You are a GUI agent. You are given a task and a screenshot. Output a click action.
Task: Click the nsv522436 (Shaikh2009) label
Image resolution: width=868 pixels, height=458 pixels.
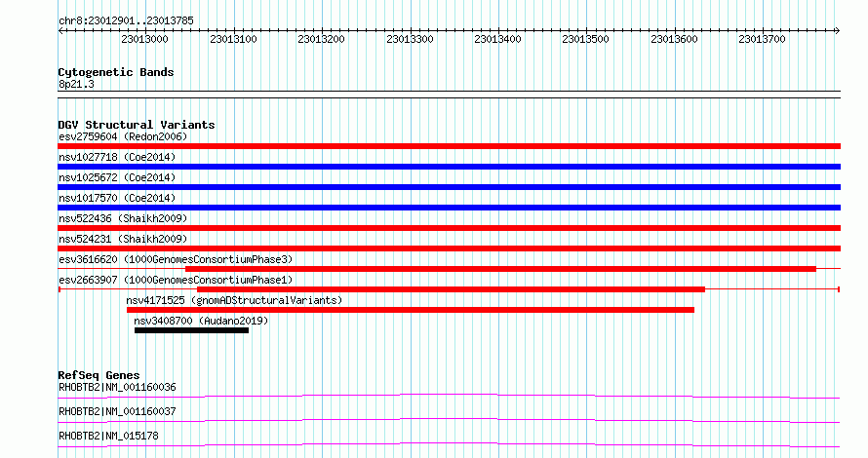point(123,218)
